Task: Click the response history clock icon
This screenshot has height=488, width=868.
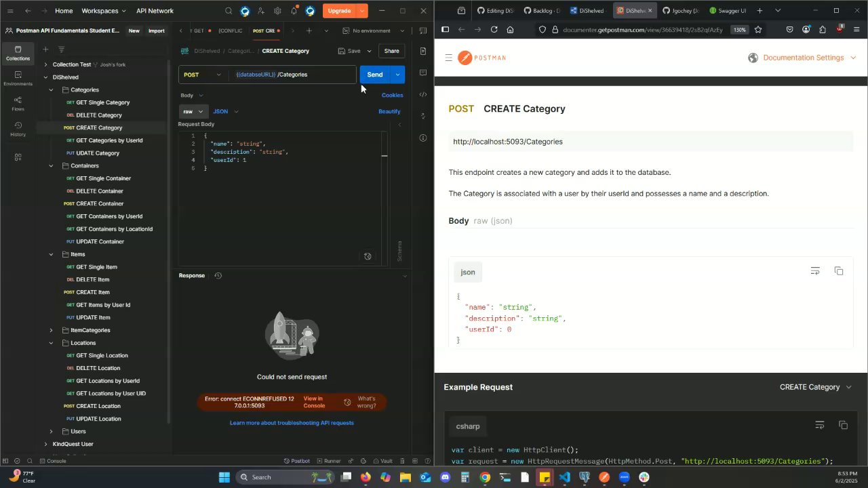Action: coord(218,275)
